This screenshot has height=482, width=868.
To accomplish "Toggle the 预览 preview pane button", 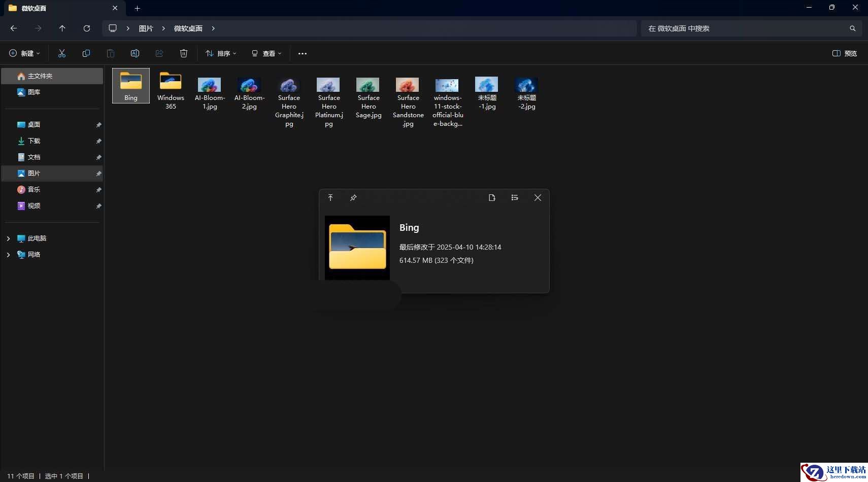I will click(x=845, y=53).
